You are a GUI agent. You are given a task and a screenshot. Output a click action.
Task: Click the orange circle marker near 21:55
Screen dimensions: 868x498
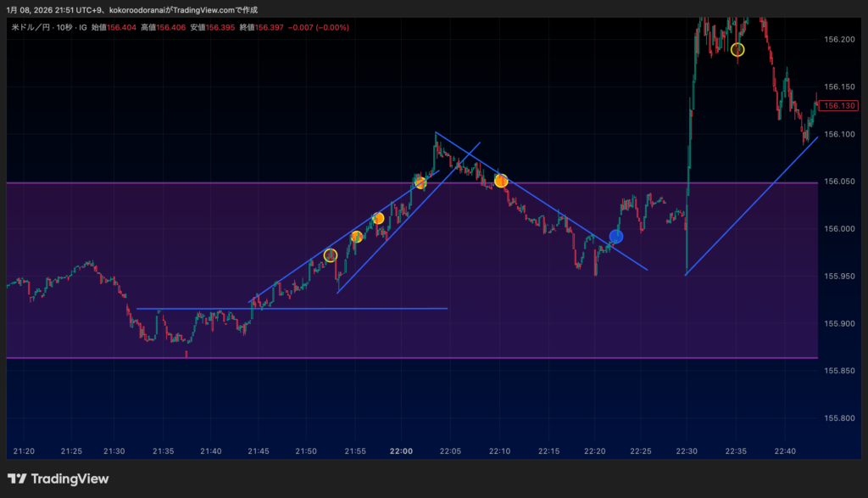[357, 237]
